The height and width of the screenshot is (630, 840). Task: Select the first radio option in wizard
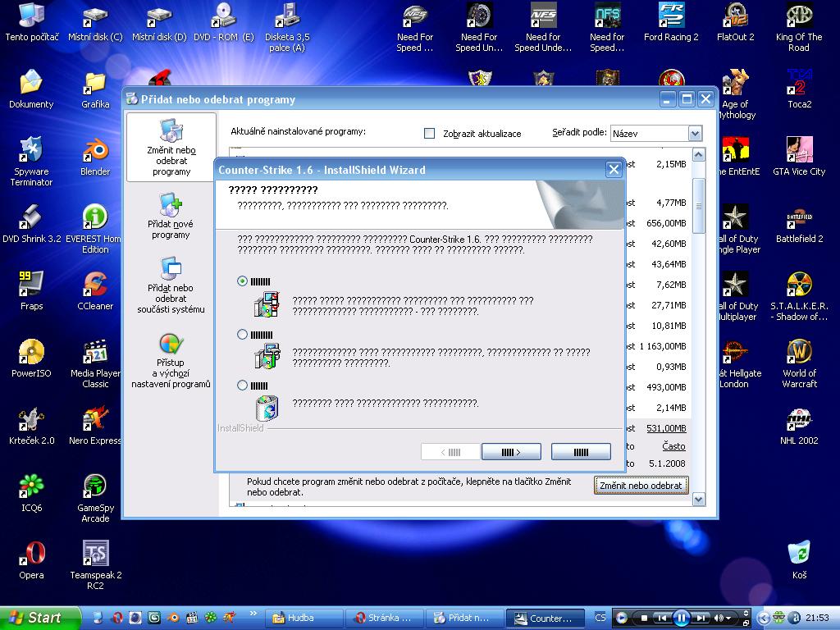click(242, 281)
